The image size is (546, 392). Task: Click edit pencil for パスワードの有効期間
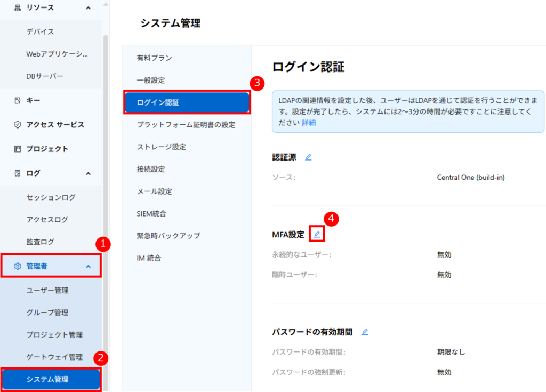(365, 332)
